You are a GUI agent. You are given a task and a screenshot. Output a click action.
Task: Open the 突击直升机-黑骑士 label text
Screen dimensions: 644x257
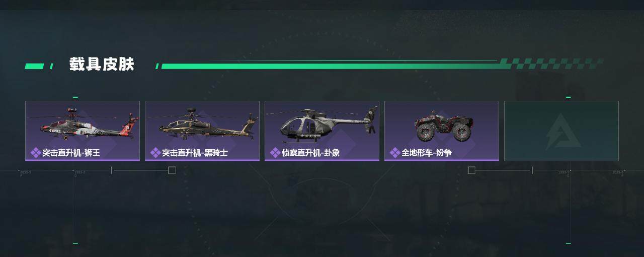[x=195, y=152]
